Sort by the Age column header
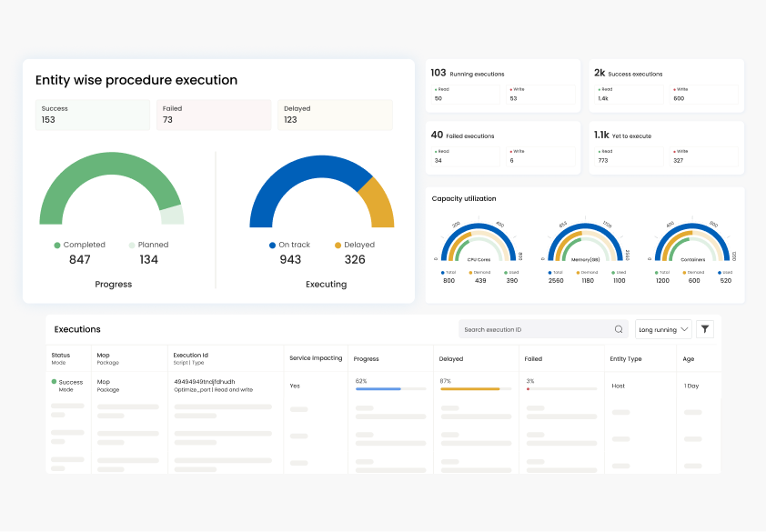This screenshot has height=532, width=766. [x=689, y=359]
